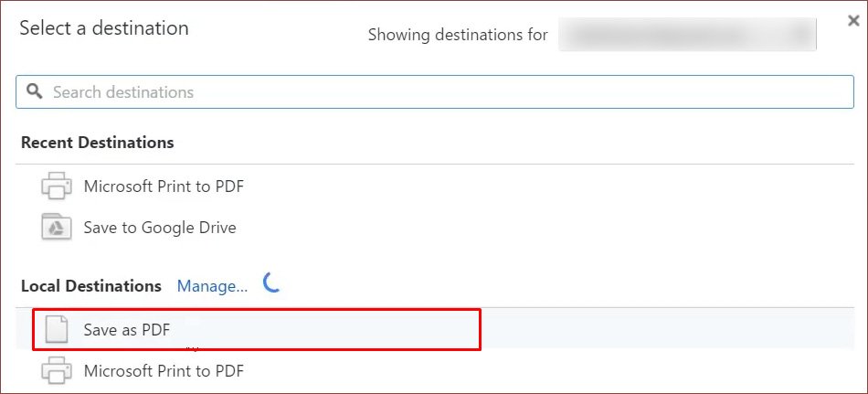This screenshot has width=868, height=394.
Task: Click the magnifier icon in search box
Action: pos(35,91)
